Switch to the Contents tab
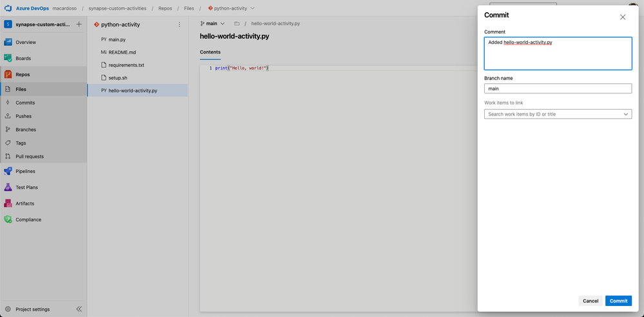Image resolution: width=644 pixels, height=317 pixels. click(x=210, y=52)
